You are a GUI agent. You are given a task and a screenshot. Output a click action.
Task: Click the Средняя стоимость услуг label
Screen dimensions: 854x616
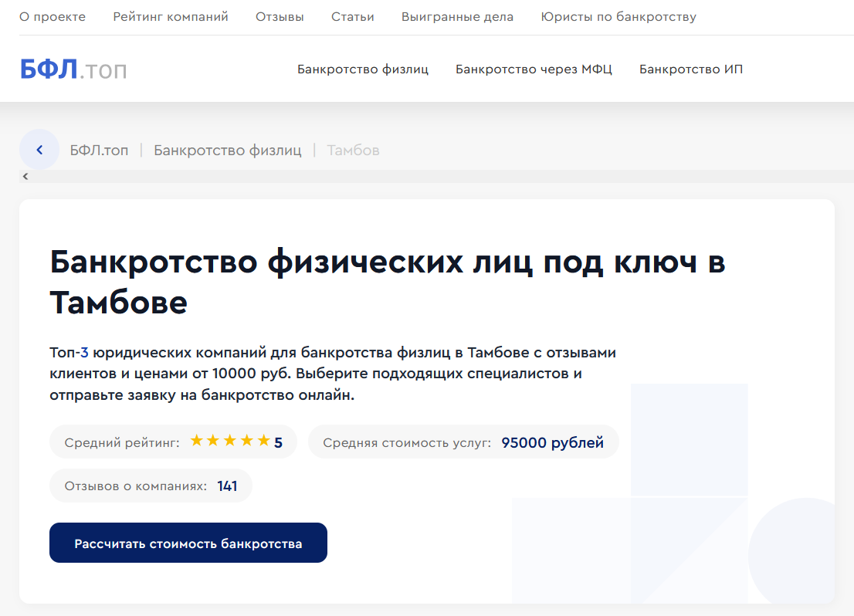pos(407,443)
